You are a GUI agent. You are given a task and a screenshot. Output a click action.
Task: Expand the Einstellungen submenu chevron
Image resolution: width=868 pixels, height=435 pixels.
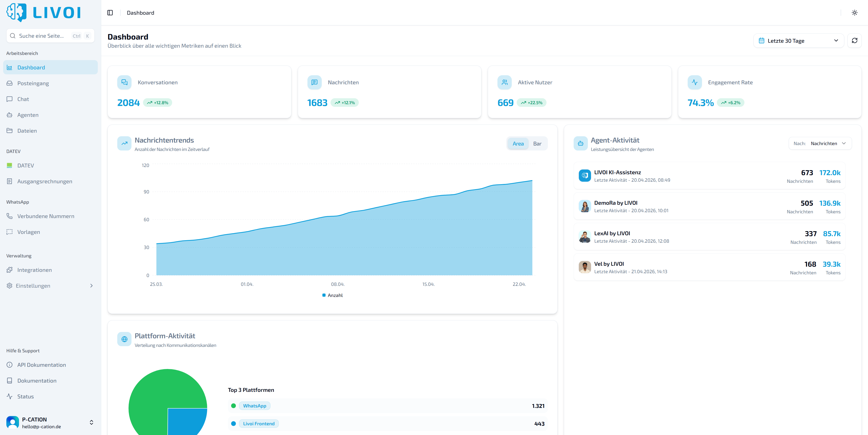(x=91, y=285)
